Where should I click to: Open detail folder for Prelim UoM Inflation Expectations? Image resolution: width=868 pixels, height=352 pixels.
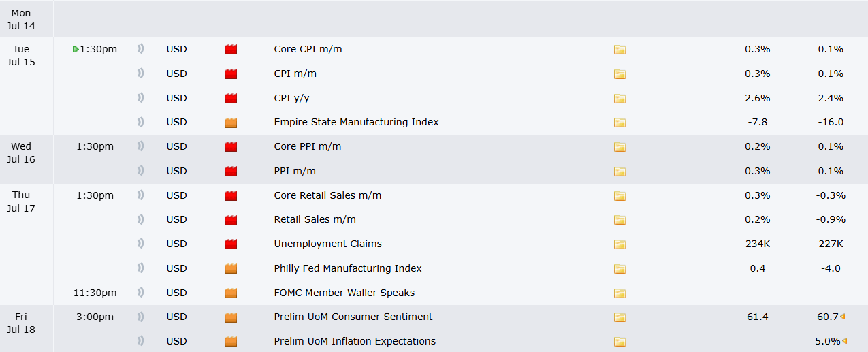coord(620,342)
